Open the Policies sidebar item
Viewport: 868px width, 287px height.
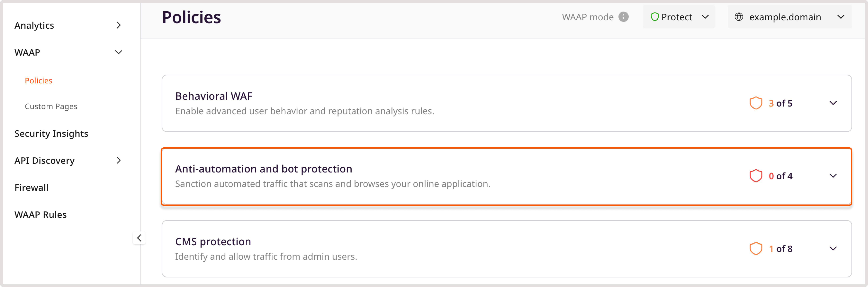38,81
